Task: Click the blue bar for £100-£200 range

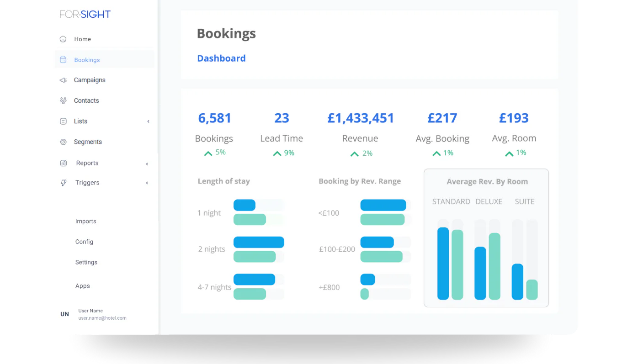Action: 377,243
